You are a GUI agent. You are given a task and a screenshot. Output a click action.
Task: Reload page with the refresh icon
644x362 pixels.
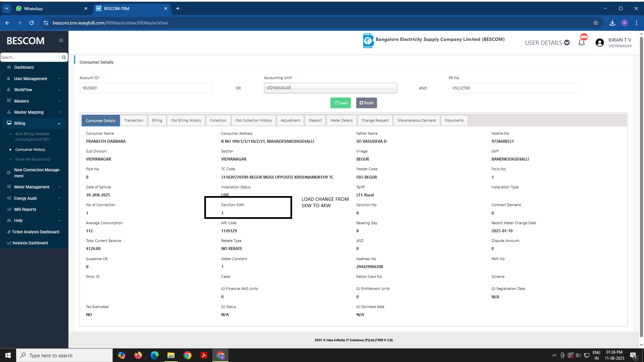click(x=32, y=23)
